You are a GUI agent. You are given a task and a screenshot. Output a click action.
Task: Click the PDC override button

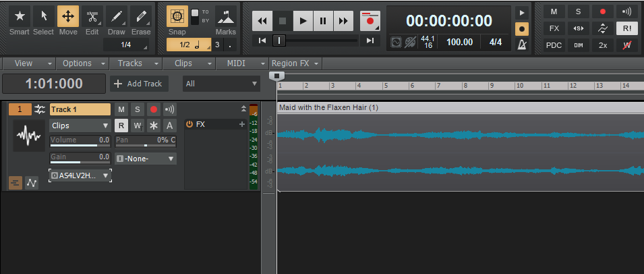[x=554, y=46]
